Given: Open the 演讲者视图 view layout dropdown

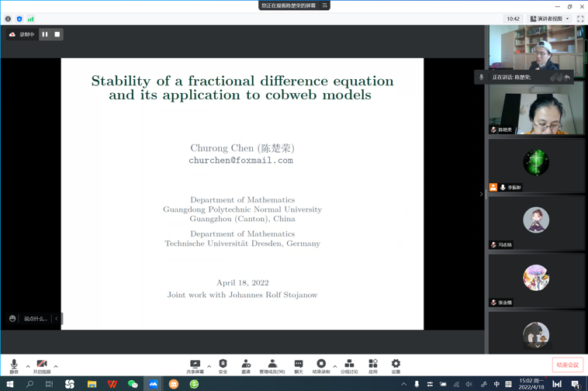Looking at the screenshot, I should pyautogui.click(x=550, y=19).
